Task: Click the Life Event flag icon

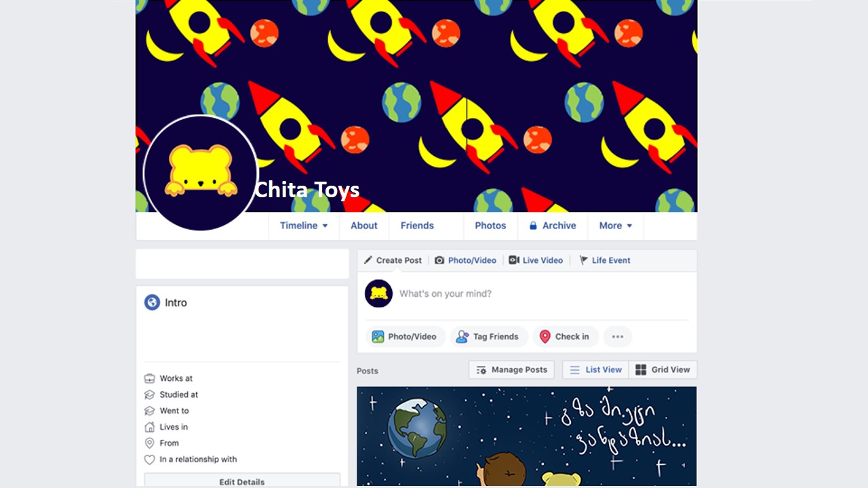Action: (x=583, y=260)
